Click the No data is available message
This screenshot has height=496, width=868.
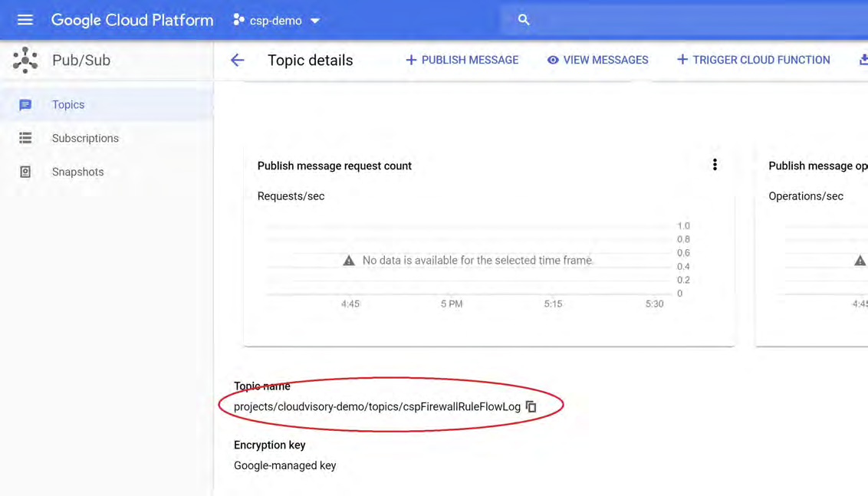point(477,260)
